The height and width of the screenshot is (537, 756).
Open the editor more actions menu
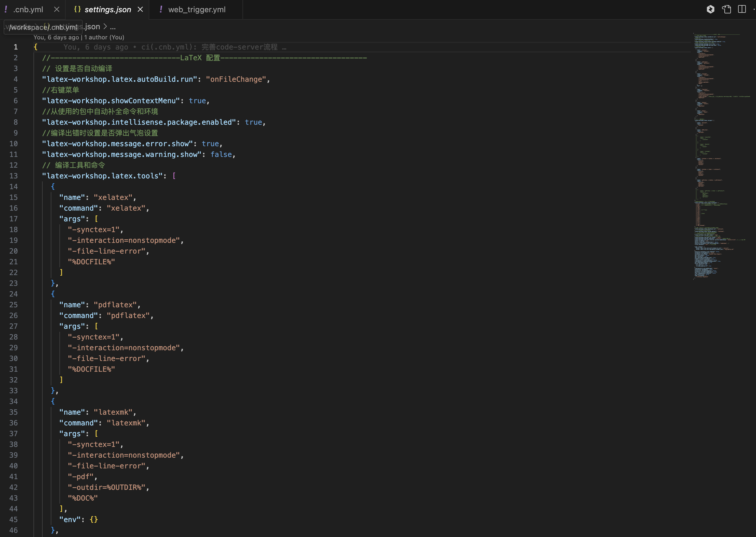pyautogui.click(x=754, y=9)
